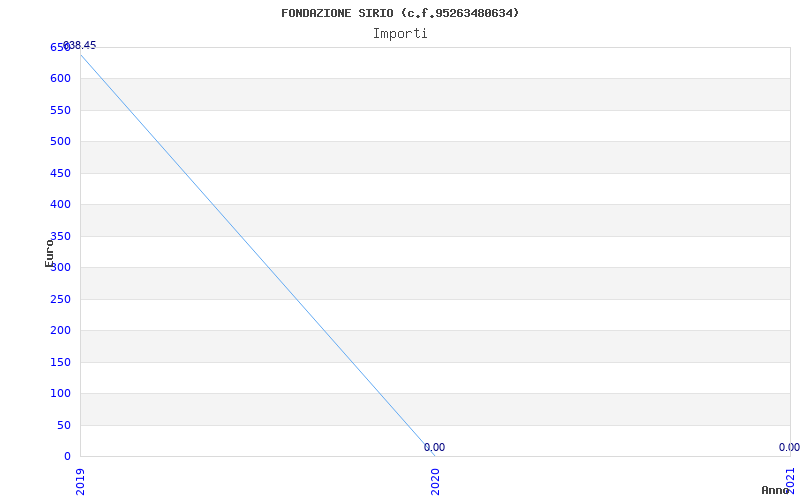The height and width of the screenshot is (500, 800).
Task: Click the 250 y-axis tick label
Action: [60, 299]
